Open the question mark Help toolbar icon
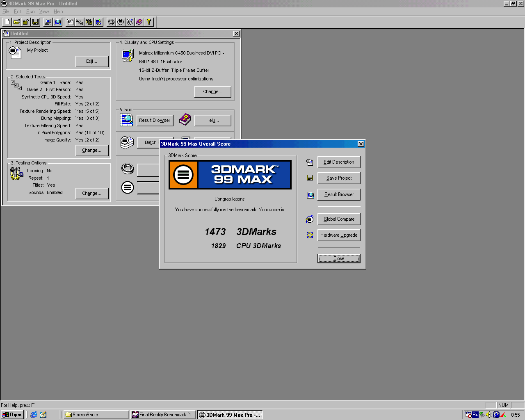The height and width of the screenshot is (420, 525). pos(148,22)
